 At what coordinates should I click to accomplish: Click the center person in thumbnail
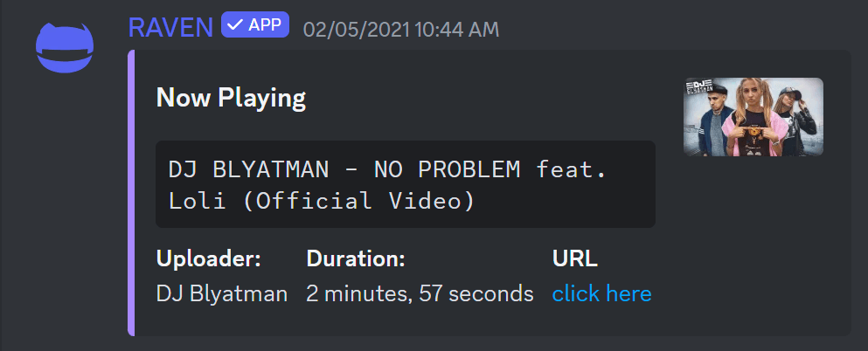pos(752,122)
